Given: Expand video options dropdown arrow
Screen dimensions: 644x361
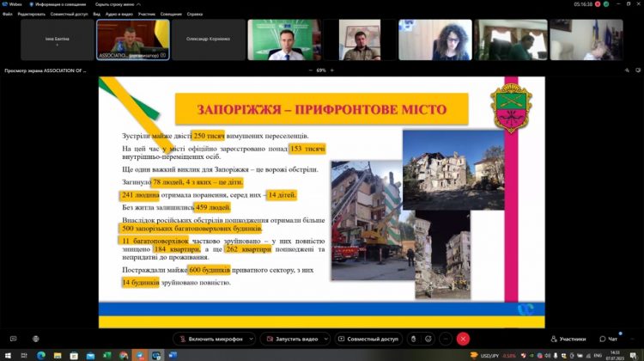Looking at the screenshot, I should [325, 339].
